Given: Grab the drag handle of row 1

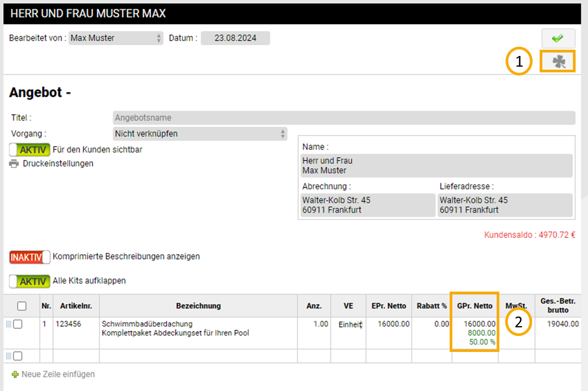Looking at the screenshot, I should [x=8, y=324].
